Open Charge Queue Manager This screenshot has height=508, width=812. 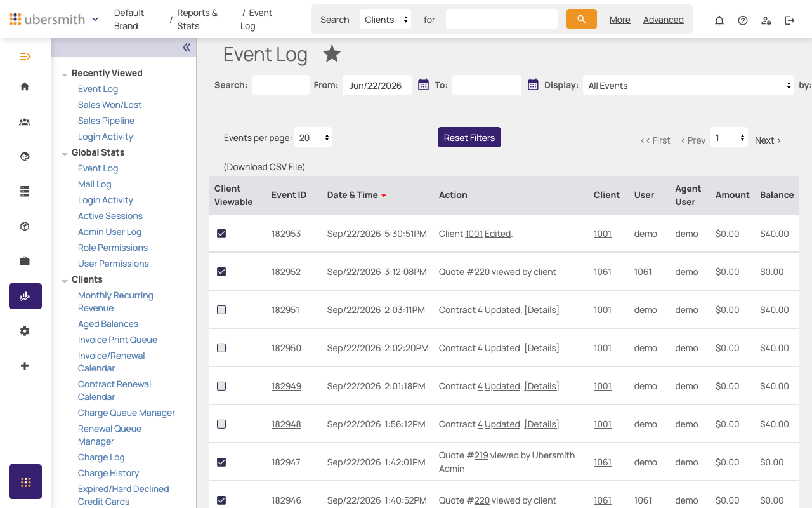pos(126,413)
